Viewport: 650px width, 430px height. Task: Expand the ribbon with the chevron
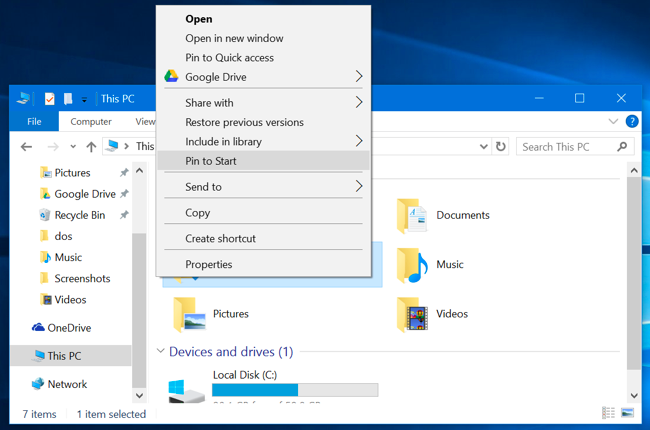[613, 121]
